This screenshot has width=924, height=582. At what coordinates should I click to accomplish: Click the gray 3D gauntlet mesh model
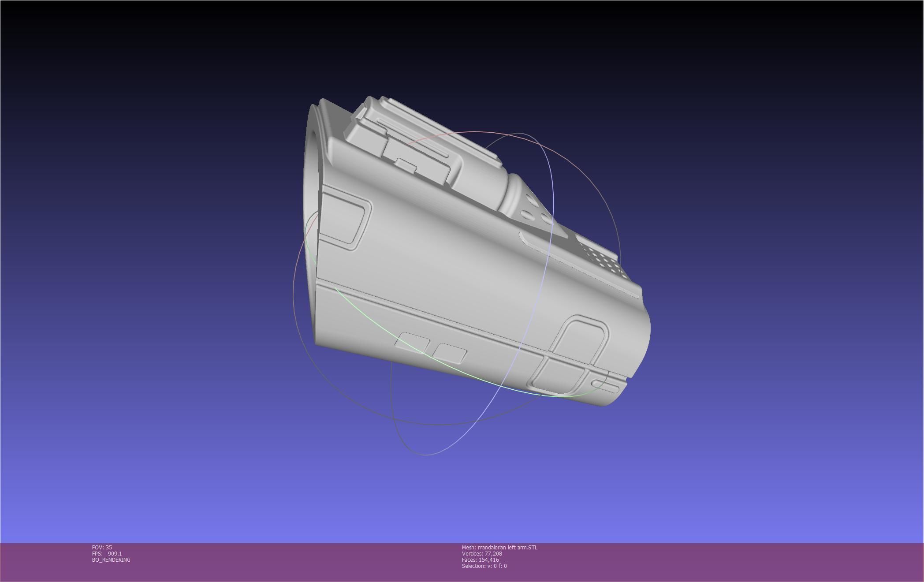pyautogui.click(x=476, y=251)
